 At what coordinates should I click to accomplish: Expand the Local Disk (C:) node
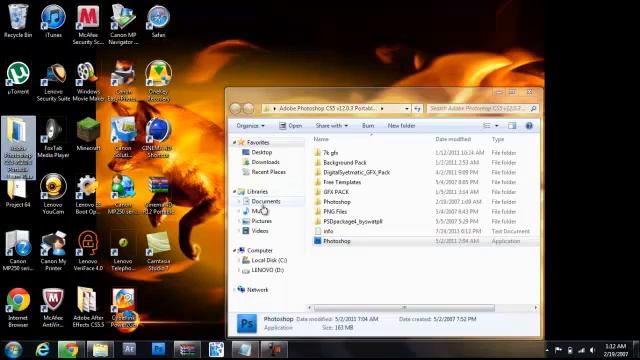coord(239,260)
